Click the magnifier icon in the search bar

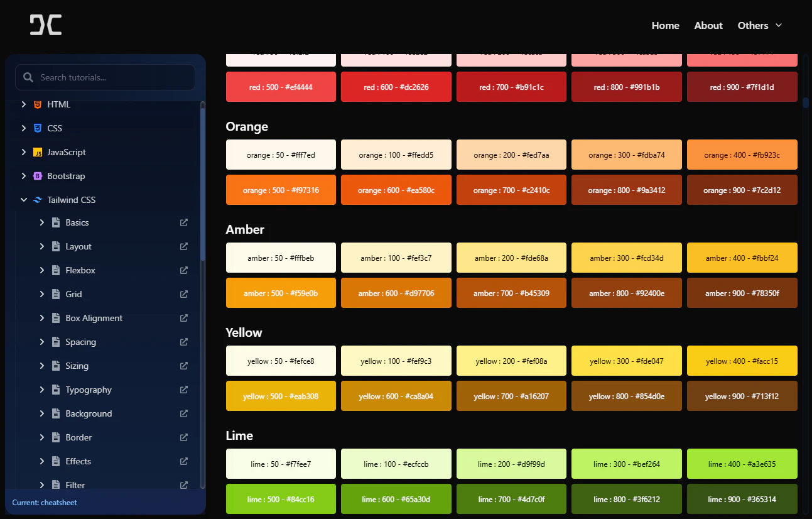pos(28,77)
